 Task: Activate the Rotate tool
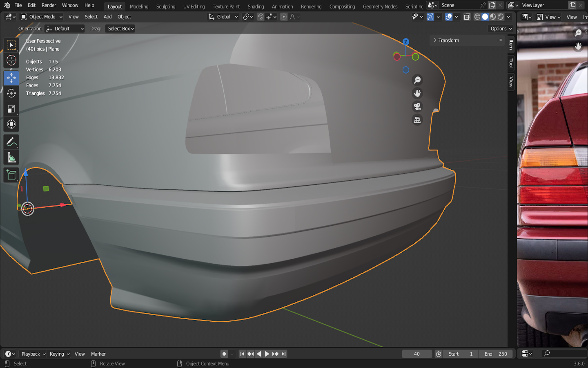tap(11, 93)
